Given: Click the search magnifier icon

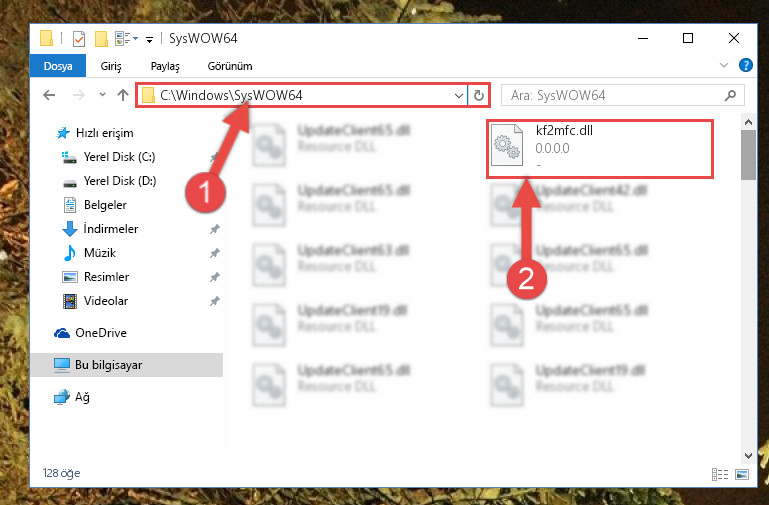Looking at the screenshot, I should [730, 95].
